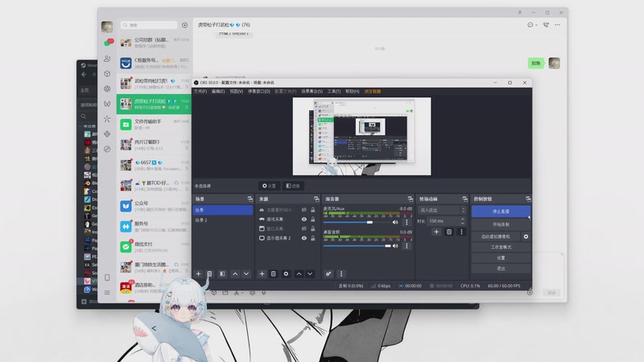Move source up in sources panel
The height and width of the screenshot is (362, 644).
pos(299,274)
